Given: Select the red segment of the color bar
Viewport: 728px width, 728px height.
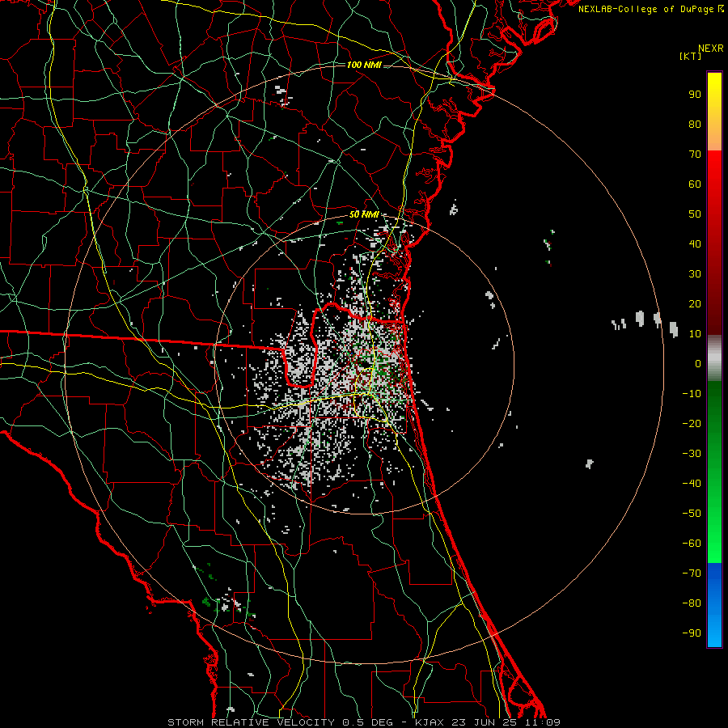Looking at the screenshot, I should [x=714, y=243].
